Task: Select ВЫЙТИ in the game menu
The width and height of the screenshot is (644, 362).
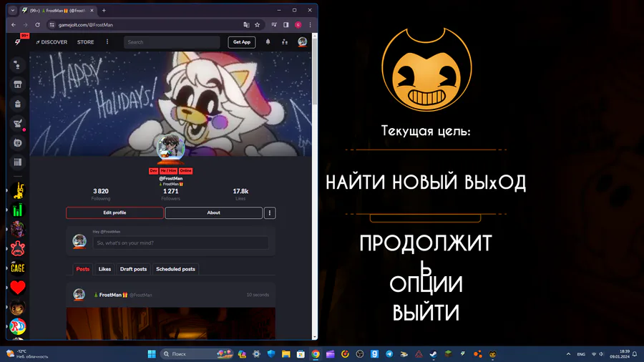Action: [x=426, y=313]
